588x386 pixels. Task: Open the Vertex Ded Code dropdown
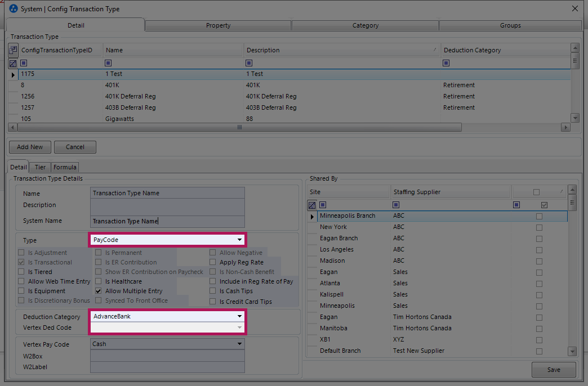(x=239, y=327)
